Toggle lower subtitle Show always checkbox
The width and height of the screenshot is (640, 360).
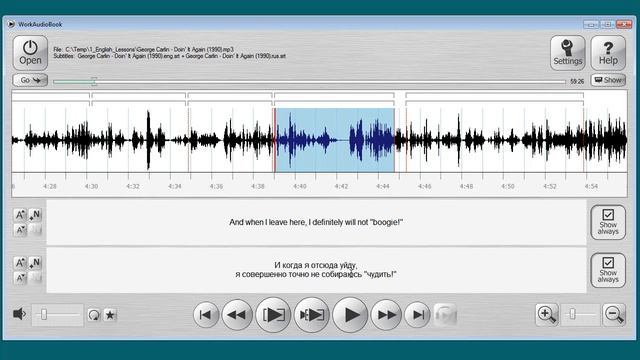point(608,270)
